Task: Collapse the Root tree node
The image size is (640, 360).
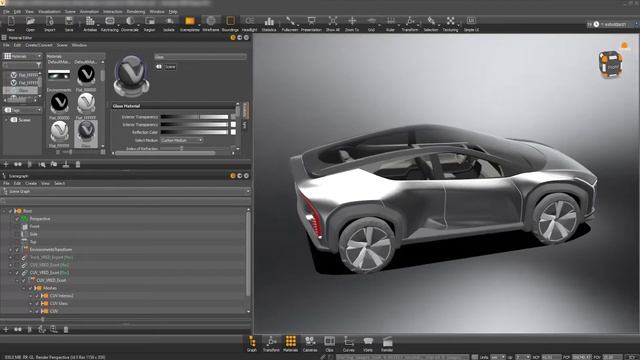Action: (4, 211)
